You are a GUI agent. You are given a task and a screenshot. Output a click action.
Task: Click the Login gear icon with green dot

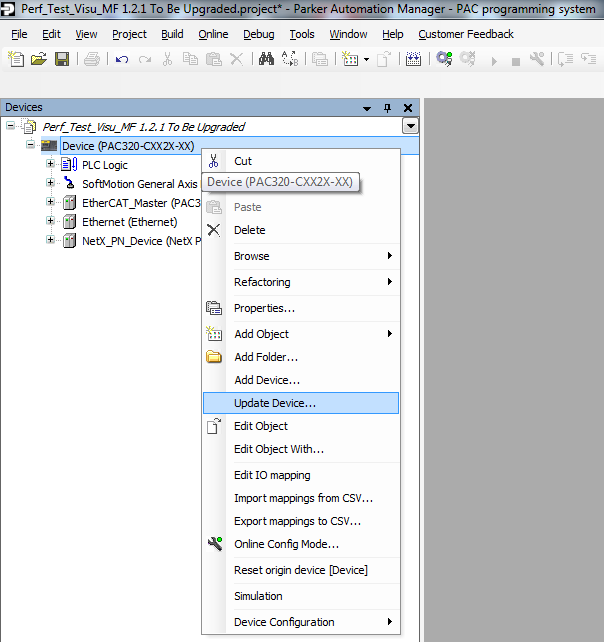click(x=444, y=59)
